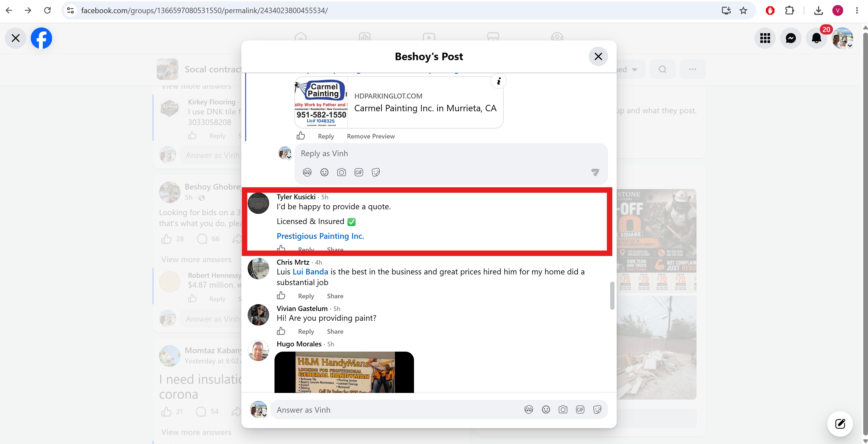Open notifications bell with 20 badge
868x444 pixels.
[816, 38]
